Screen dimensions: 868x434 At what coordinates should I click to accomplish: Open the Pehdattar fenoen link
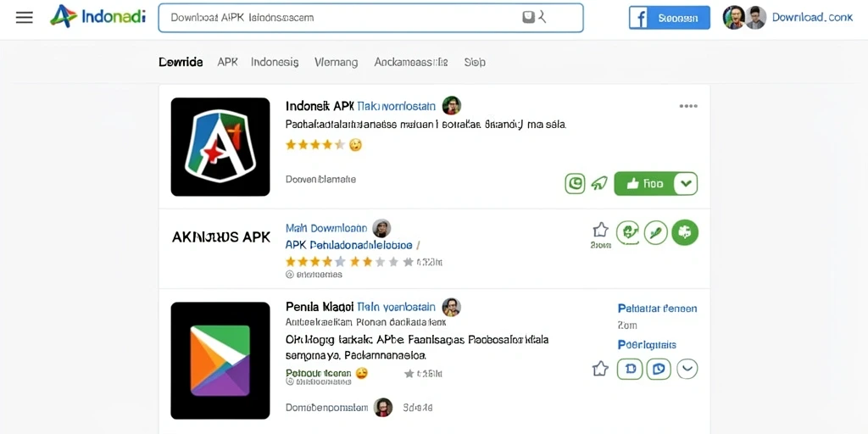coord(657,309)
